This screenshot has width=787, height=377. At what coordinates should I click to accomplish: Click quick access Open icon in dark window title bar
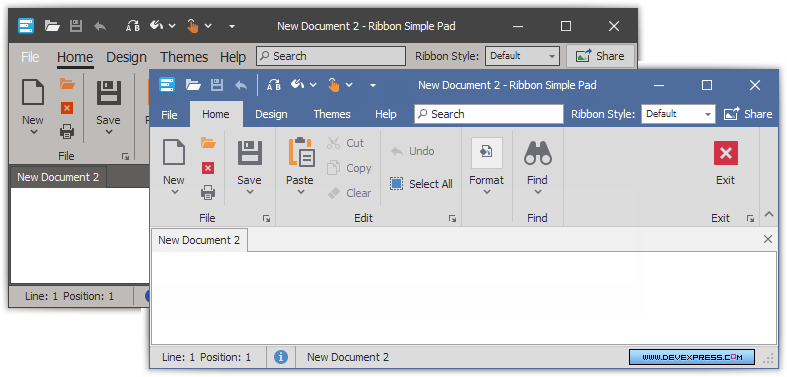(52, 26)
